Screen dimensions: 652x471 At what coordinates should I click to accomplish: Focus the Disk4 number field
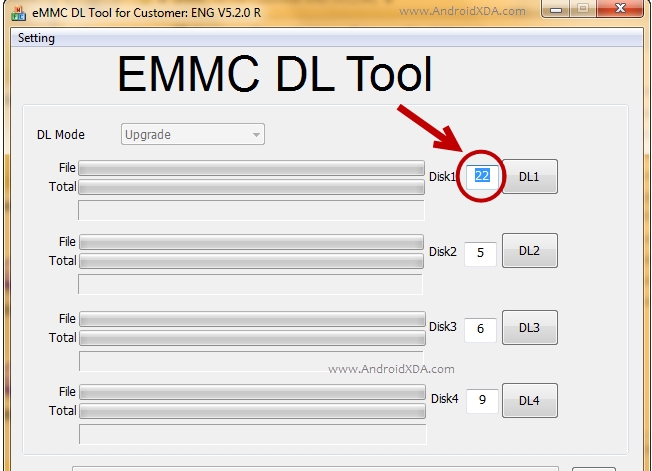coord(482,401)
